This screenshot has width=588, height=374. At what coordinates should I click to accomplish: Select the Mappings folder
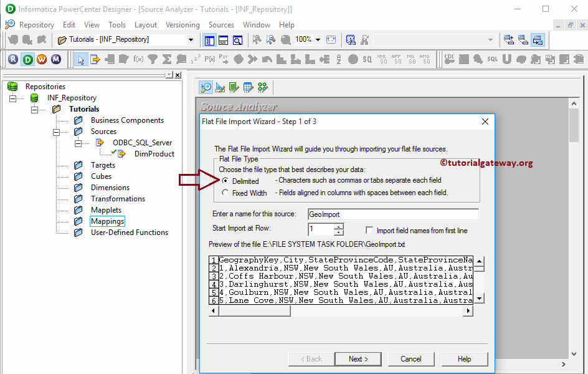[107, 221]
